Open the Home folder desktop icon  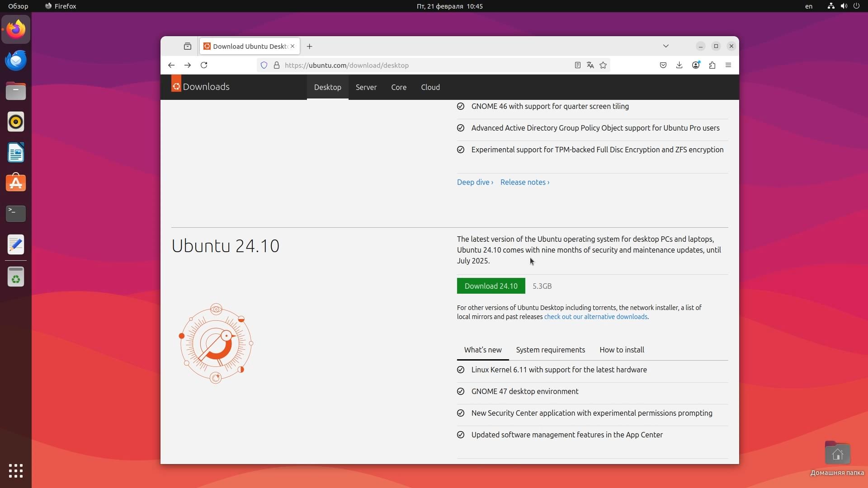(837, 458)
